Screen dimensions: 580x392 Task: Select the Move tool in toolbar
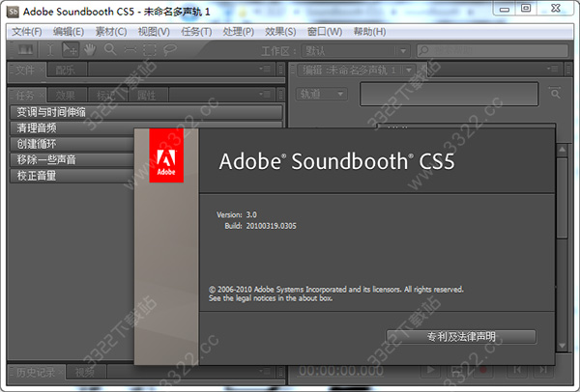70,49
